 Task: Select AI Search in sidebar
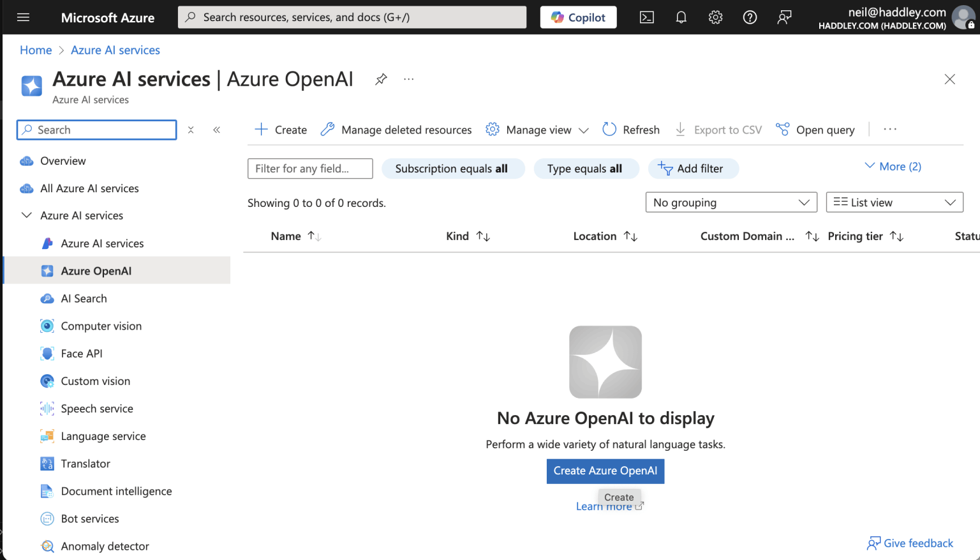click(84, 299)
